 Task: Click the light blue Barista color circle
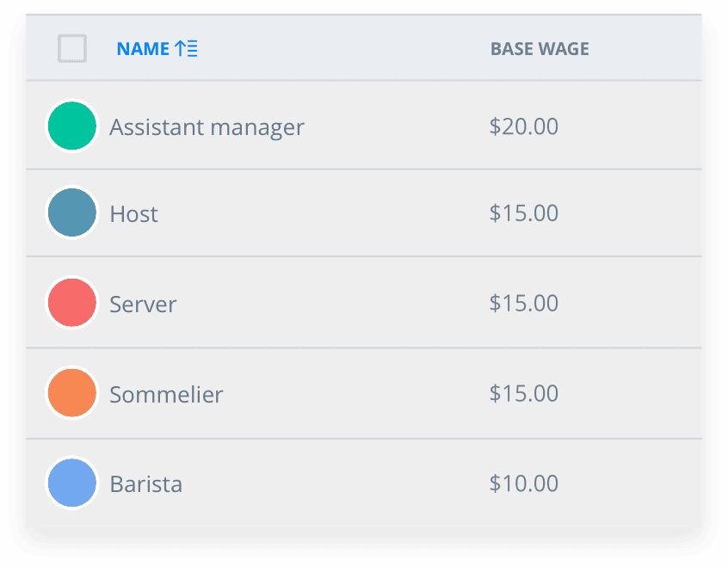coord(72,483)
